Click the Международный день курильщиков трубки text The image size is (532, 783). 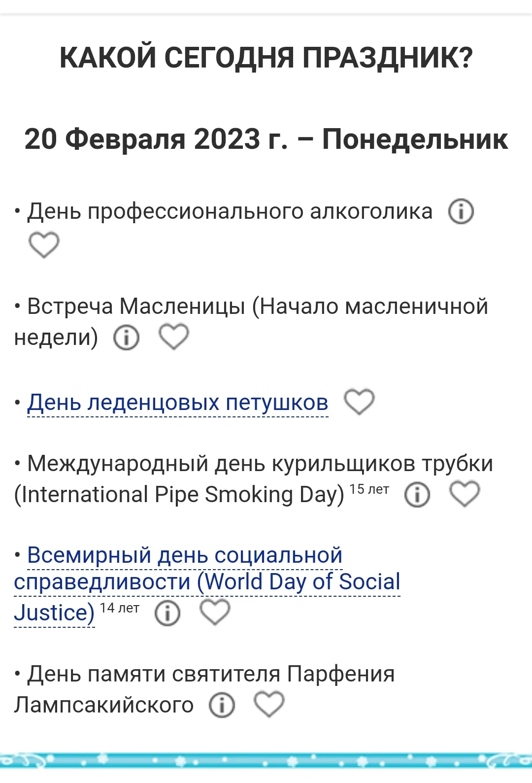click(x=260, y=464)
